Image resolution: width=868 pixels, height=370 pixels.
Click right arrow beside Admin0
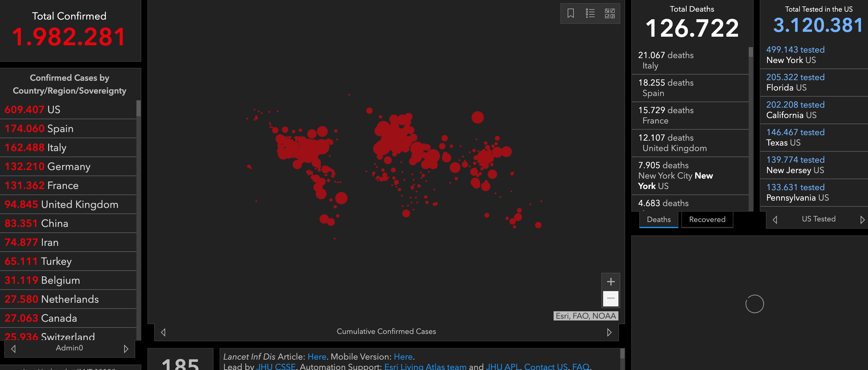pos(126,348)
